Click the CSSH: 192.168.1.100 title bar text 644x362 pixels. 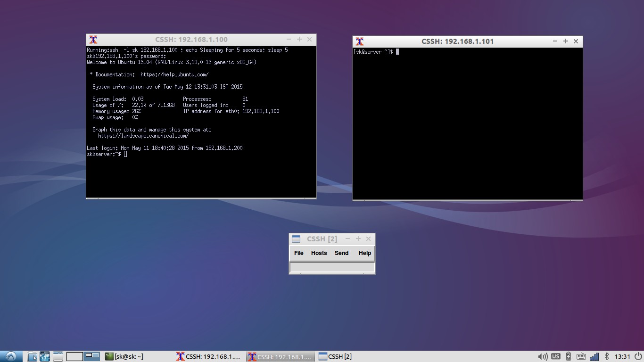click(x=191, y=40)
